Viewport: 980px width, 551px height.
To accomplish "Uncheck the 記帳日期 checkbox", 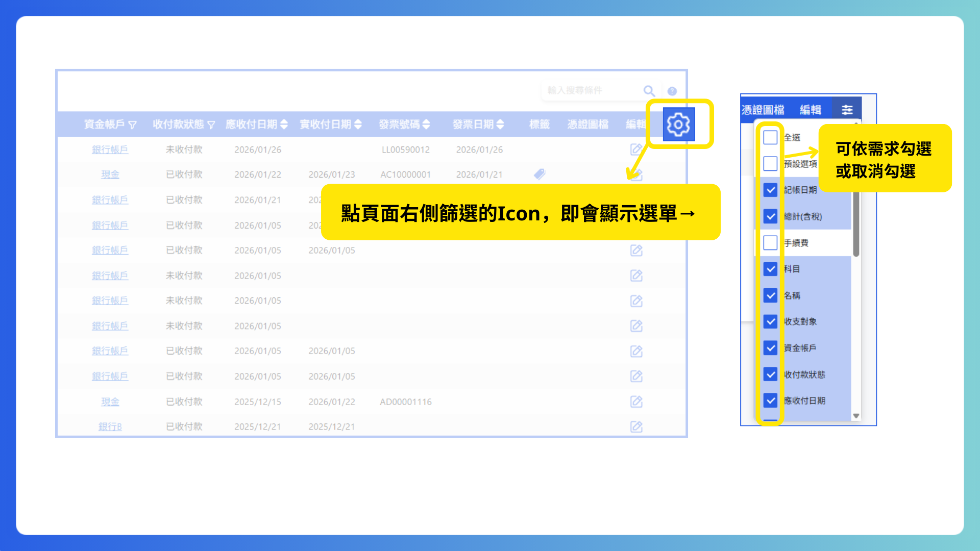I will tap(770, 190).
